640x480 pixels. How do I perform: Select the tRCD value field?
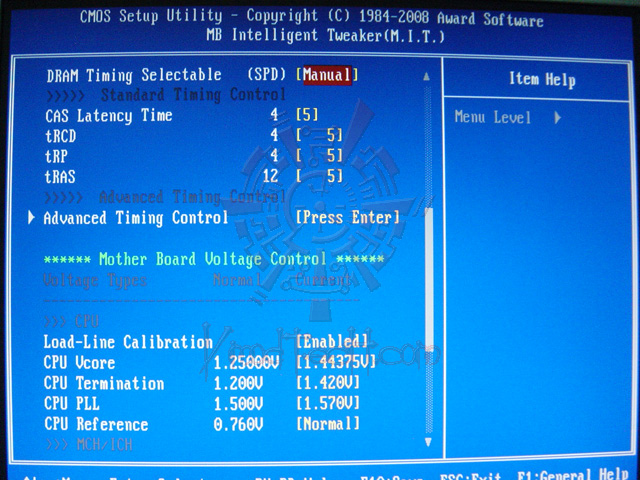point(320,136)
